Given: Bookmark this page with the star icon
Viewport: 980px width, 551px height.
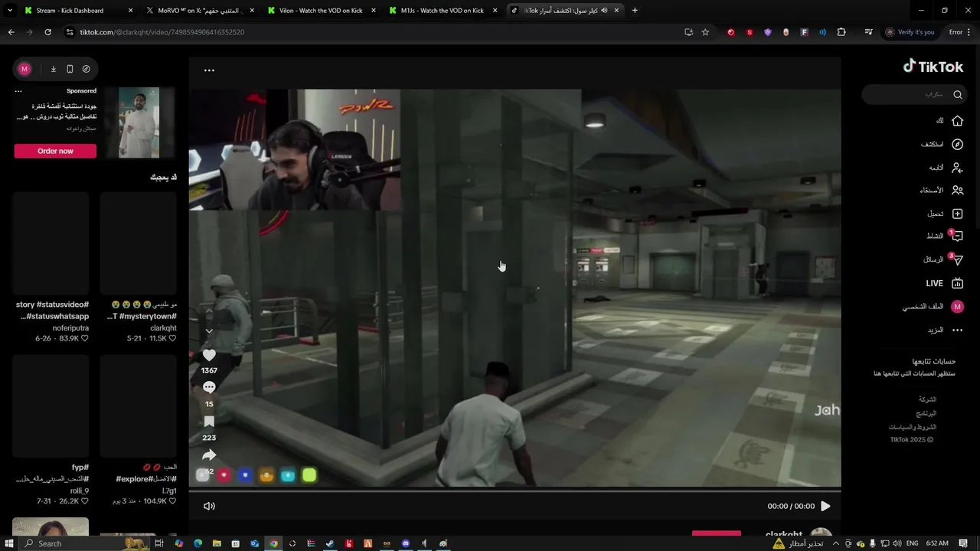Looking at the screenshot, I should point(705,32).
